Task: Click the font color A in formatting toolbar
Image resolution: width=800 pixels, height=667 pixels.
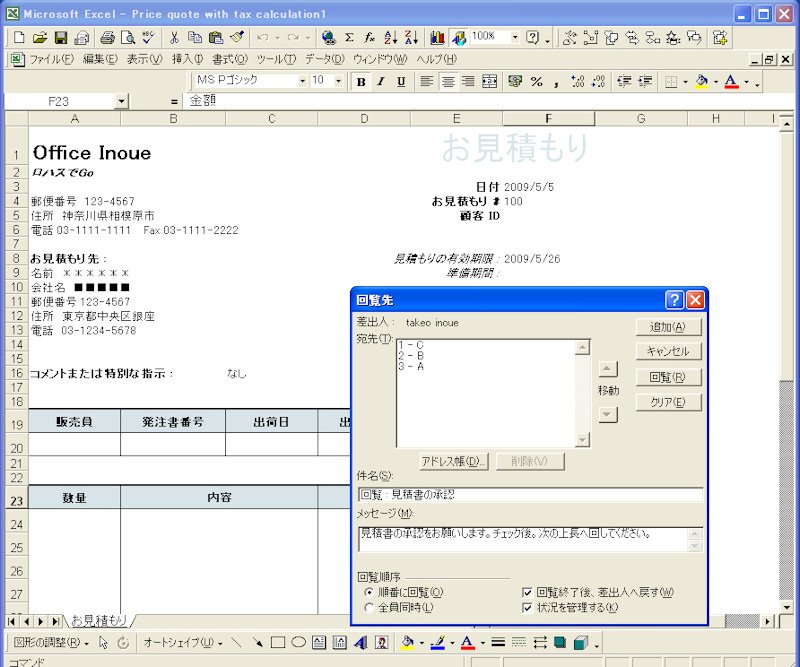Action: pyautogui.click(x=732, y=82)
